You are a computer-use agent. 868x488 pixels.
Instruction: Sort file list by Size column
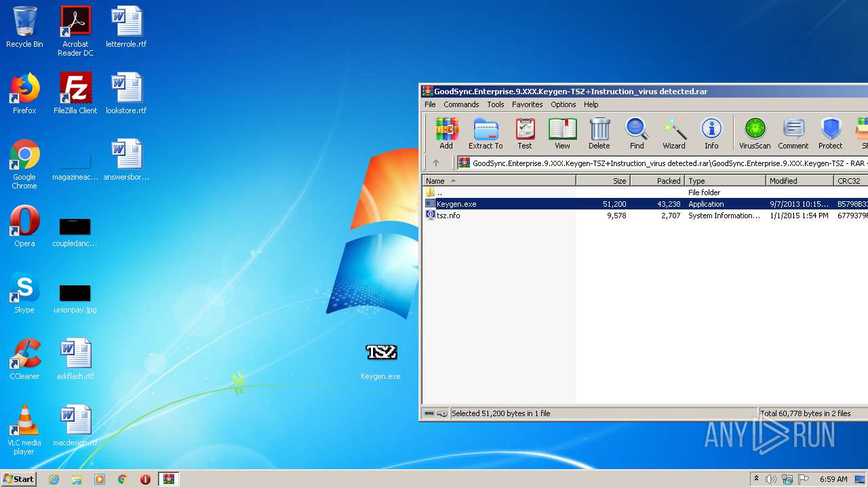pyautogui.click(x=604, y=181)
